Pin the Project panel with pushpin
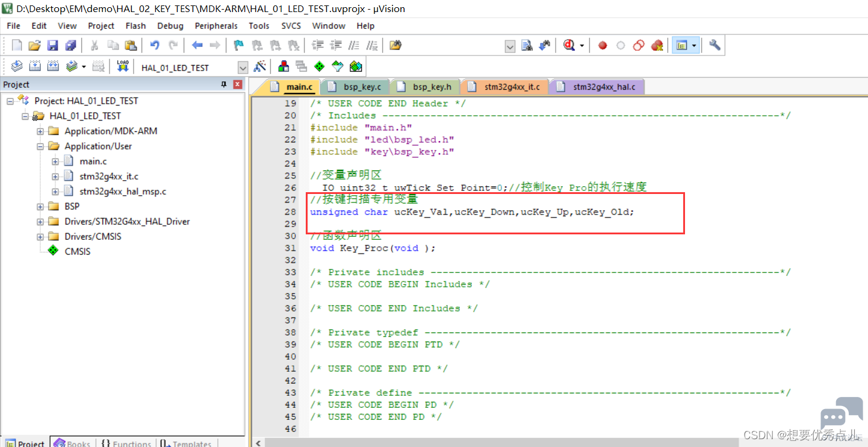 point(225,84)
